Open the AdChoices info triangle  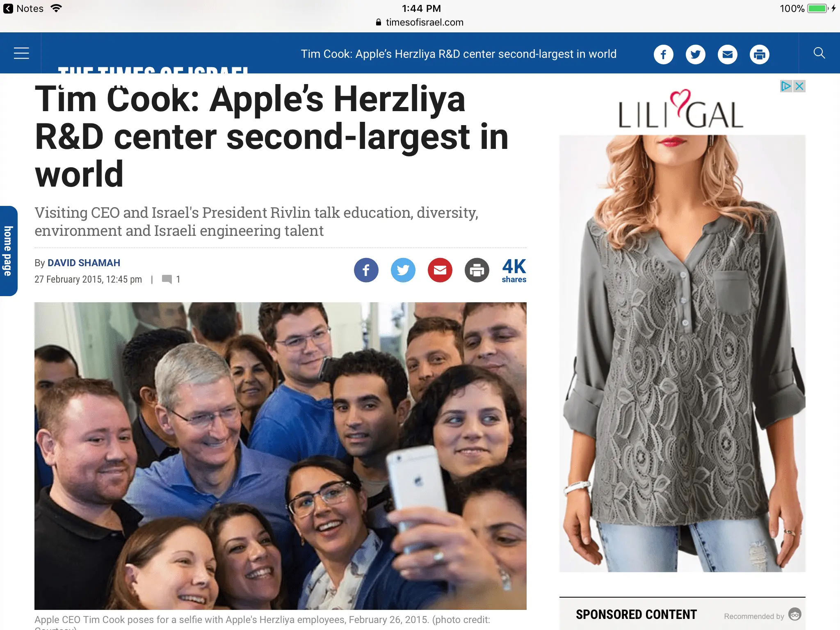click(x=786, y=86)
